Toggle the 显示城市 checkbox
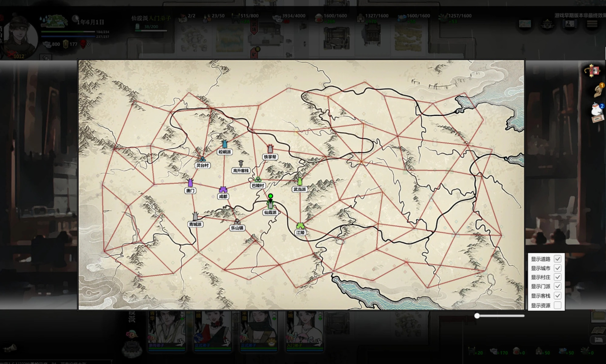Image resolution: width=606 pixels, height=364 pixels. coord(558,268)
